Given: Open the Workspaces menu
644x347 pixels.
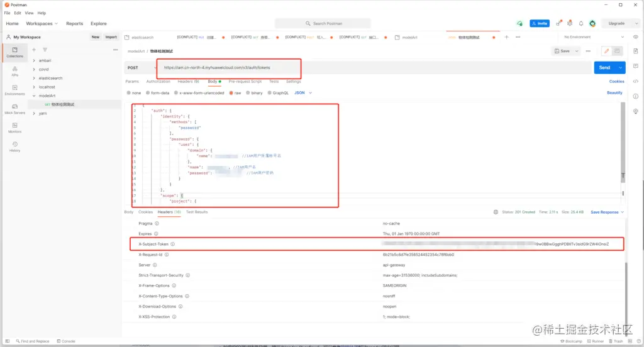Looking at the screenshot, I should [x=42, y=23].
